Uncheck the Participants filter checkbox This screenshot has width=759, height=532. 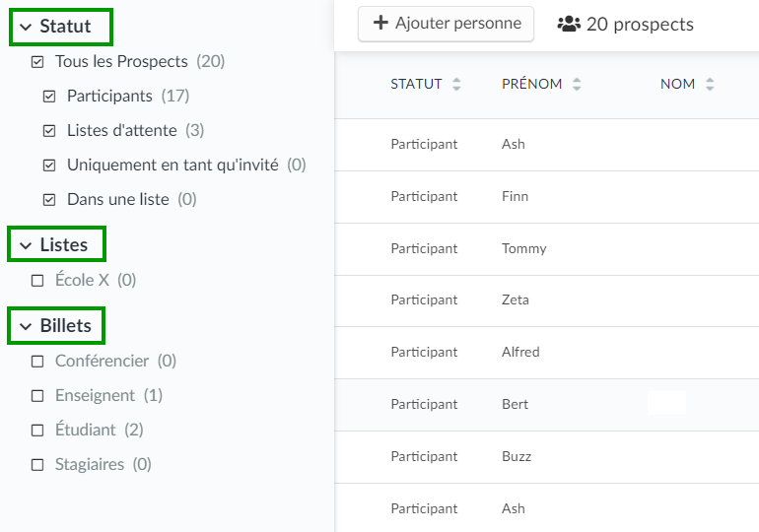point(49,97)
